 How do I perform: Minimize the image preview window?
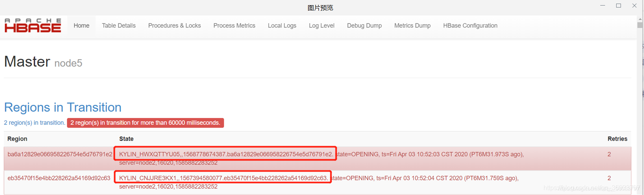(x=603, y=6)
